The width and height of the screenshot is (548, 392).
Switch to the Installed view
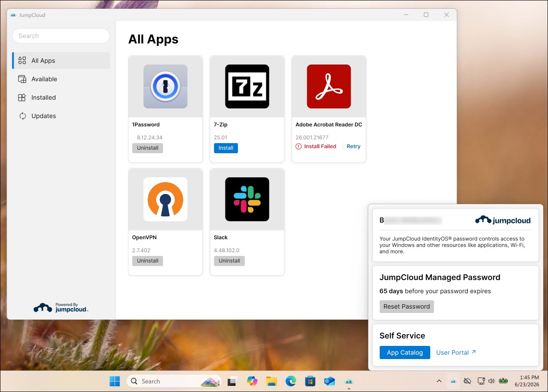click(x=61, y=97)
